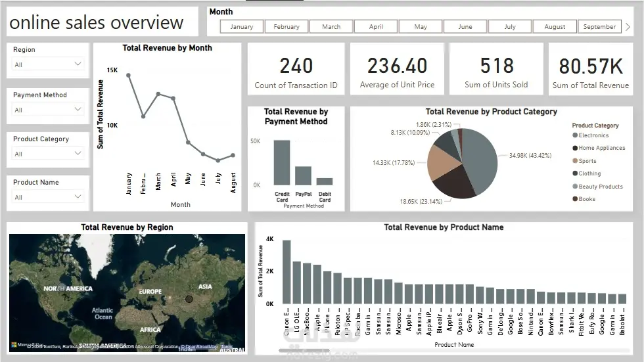644x362 pixels.
Task: Click the Credit Card revenue bar
Action: (282, 162)
